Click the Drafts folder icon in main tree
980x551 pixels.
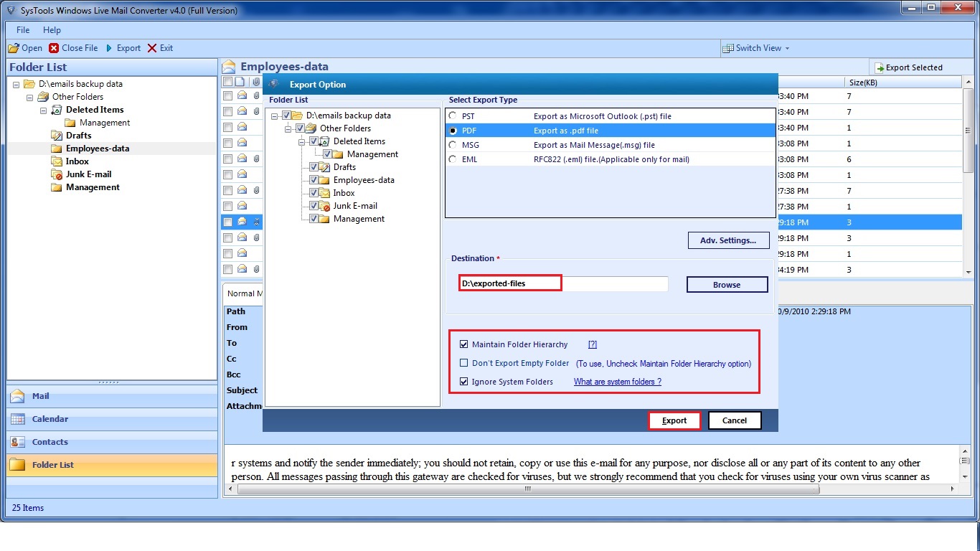pos(57,136)
